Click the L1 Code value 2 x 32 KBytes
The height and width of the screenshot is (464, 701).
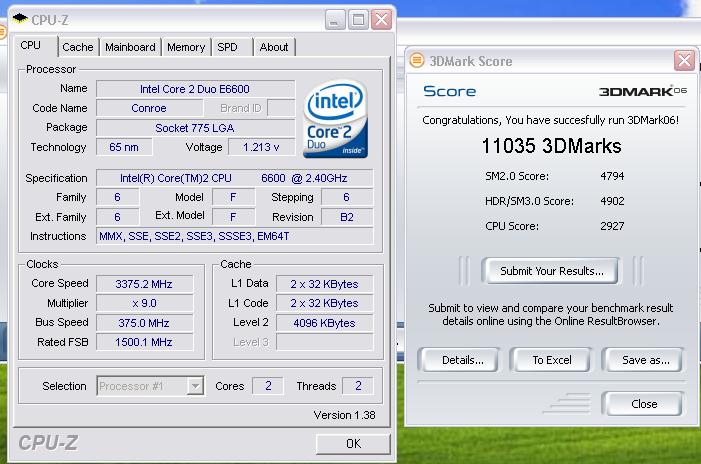pos(325,303)
